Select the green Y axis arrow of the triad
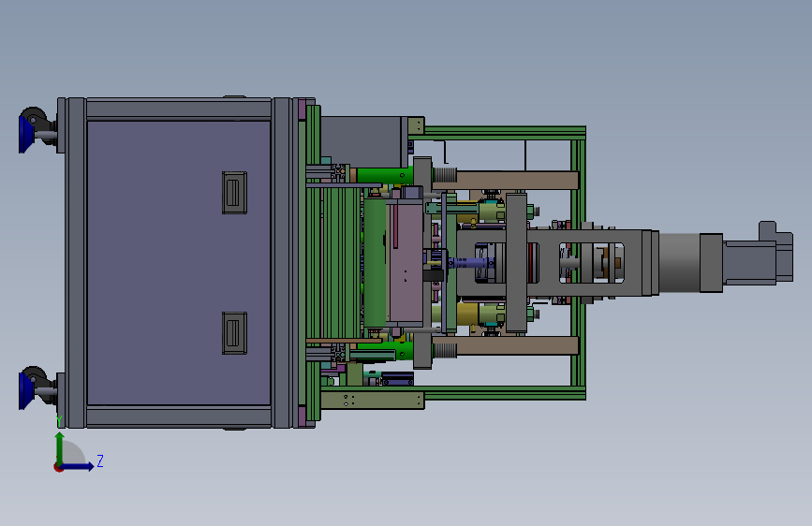The image size is (812, 526). 60,448
